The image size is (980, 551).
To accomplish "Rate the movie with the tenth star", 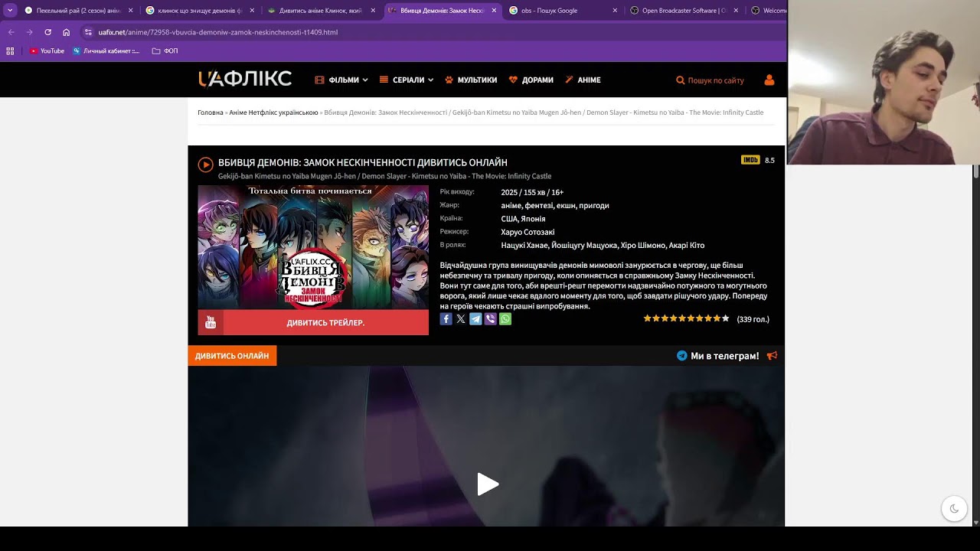I will coord(725,319).
